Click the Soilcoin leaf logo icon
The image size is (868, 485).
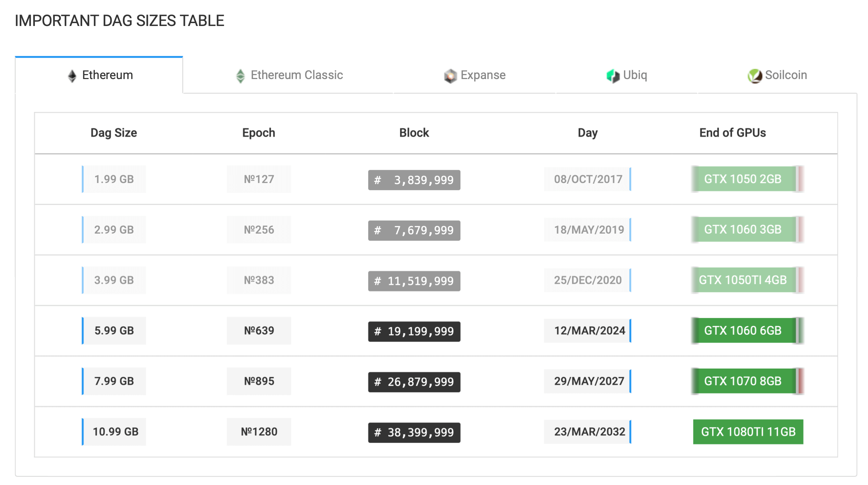[x=755, y=76]
